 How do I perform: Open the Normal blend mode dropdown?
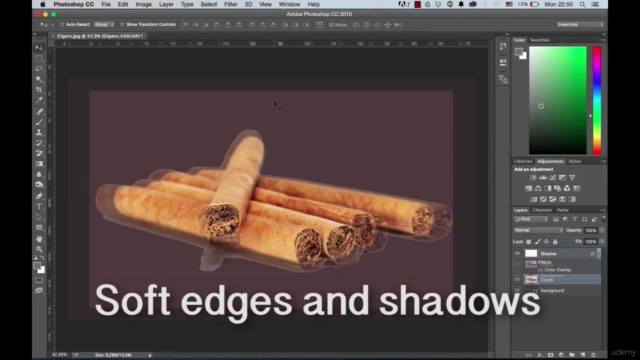pyautogui.click(x=539, y=230)
